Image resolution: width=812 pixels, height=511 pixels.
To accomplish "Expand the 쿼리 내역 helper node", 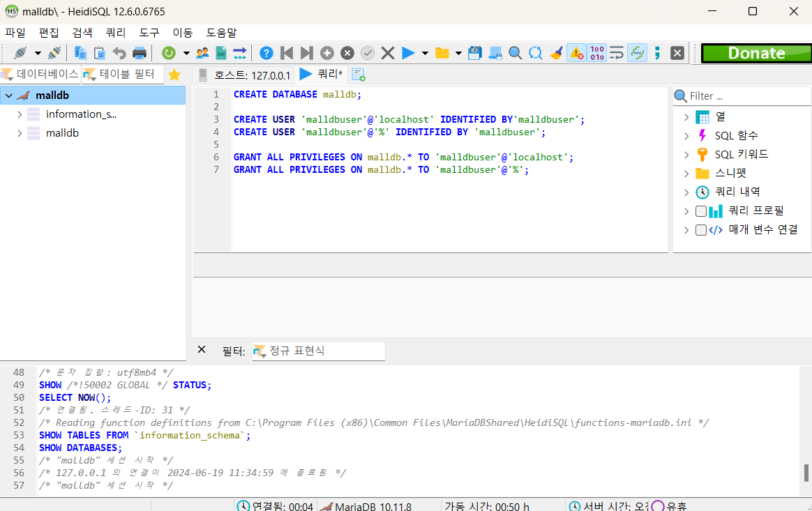I will pyautogui.click(x=686, y=192).
